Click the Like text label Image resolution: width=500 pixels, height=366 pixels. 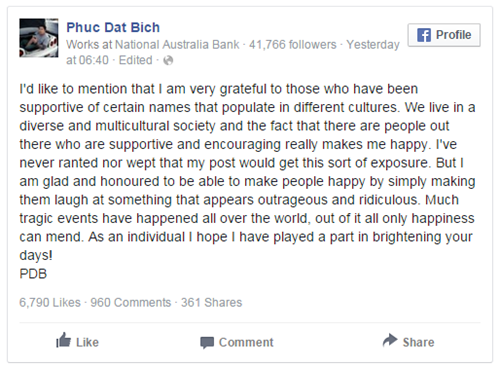tap(87, 342)
